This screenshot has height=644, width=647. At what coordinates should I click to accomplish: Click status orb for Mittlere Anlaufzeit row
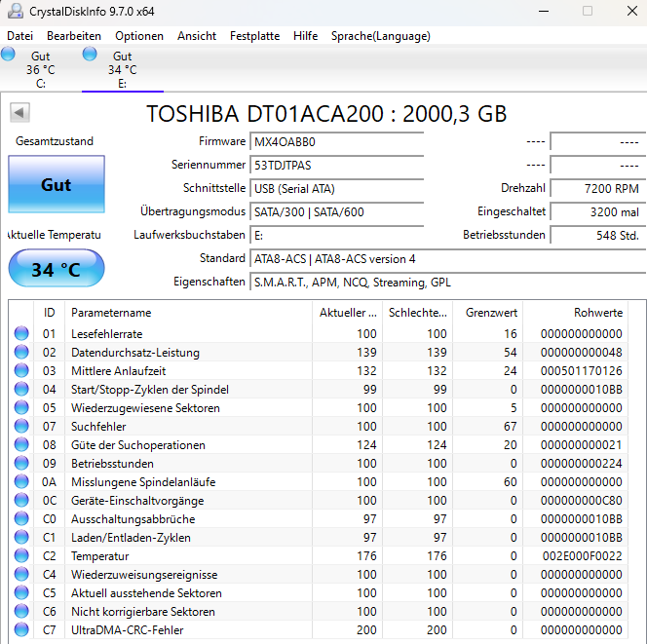click(21, 370)
